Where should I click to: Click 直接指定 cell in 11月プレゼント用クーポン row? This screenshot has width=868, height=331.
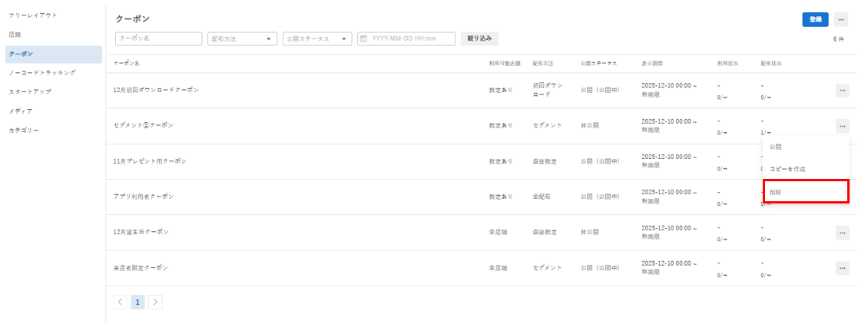(x=545, y=161)
